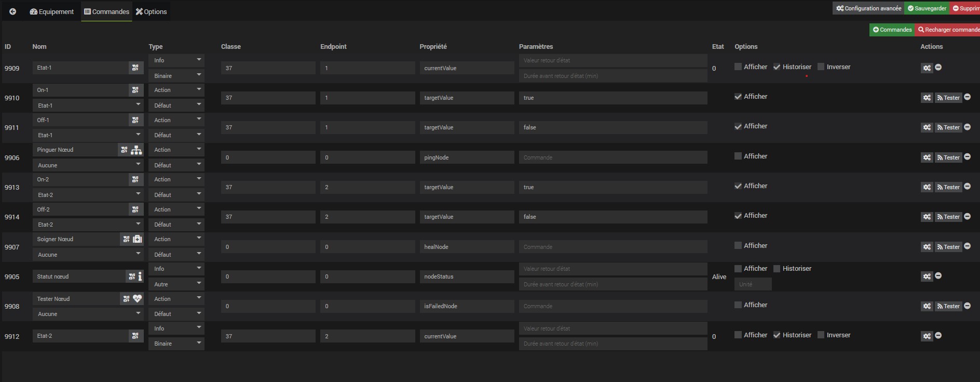Focus the On-1 name field
The width and height of the screenshot is (980, 382).
[80, 90]
